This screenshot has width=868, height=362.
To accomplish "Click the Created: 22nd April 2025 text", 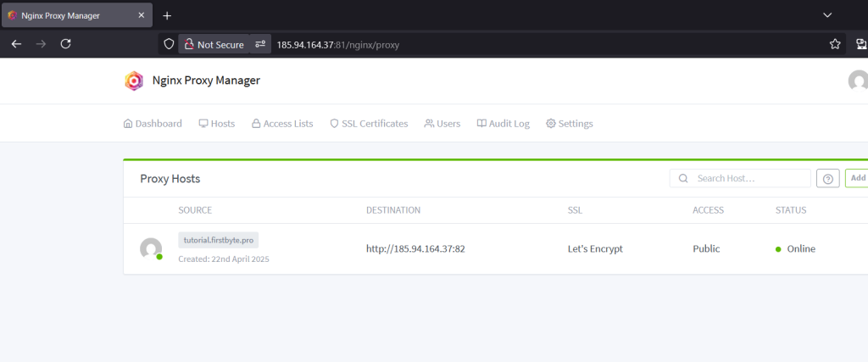I will pyautogui.click(x=224, y=259).
